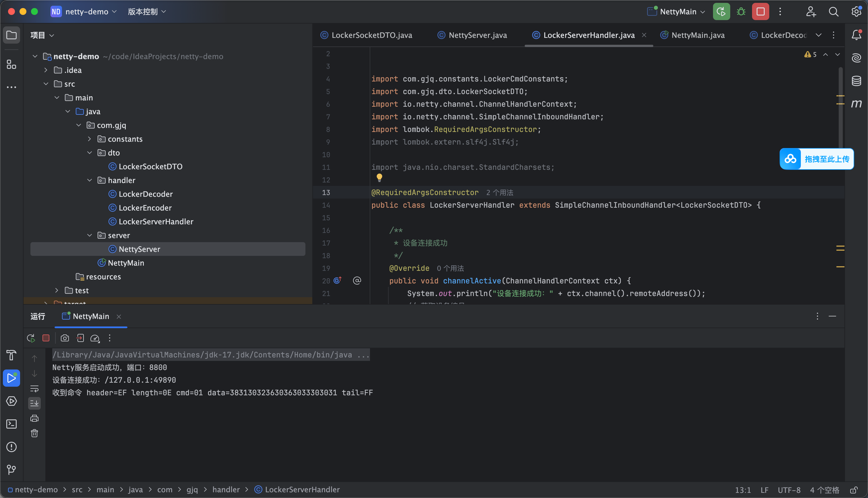Start debugging with the bug icon

741,12
